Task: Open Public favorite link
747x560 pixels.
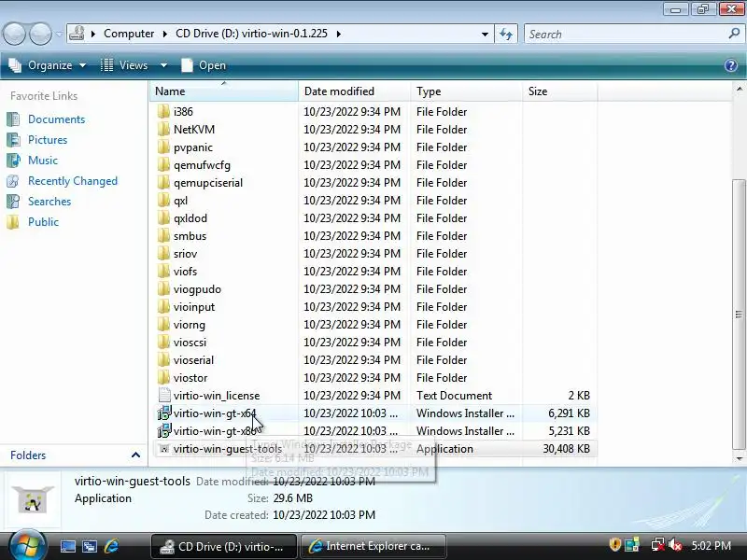Action: pos(43,222)
